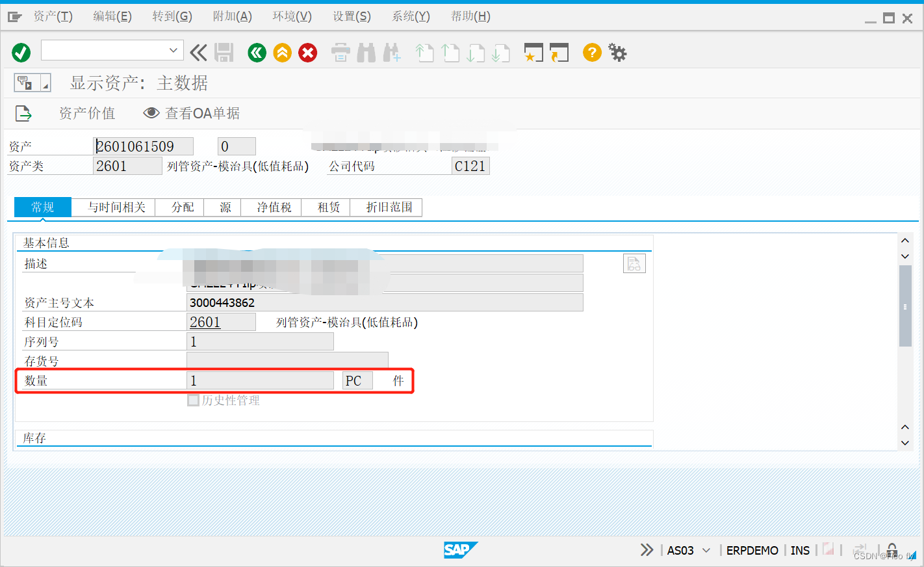Click the INS input mode indicator
The width and height of the screenshot is (924, 567).
point(800,550)
